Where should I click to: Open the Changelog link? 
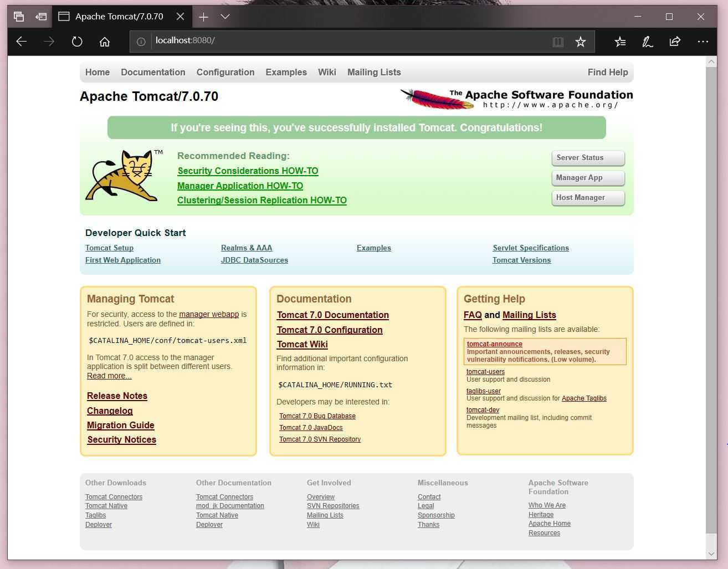pos(110,411)
